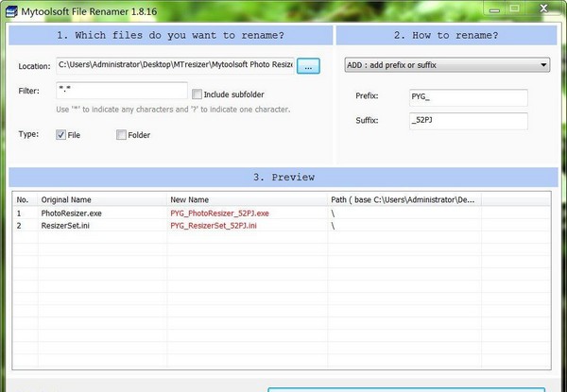Image resolution: width=567 pixels, height=392 pixels.
Task: Click the Prefix input containing PYG_
Action: point(466,97)
